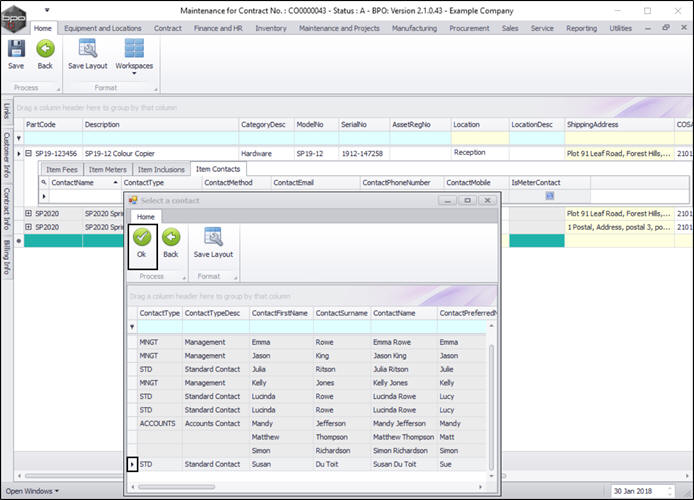Image resolution: width=694 pixels, height=500 pixels.
Task: Click the ContactSurname filter cell
Action: coord(341,327)
